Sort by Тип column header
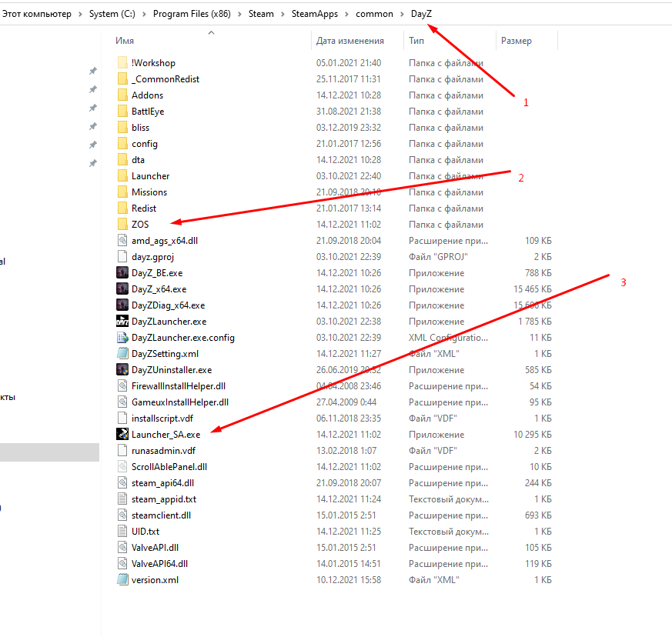Viewport: 672px width, 637px height. 416,41
